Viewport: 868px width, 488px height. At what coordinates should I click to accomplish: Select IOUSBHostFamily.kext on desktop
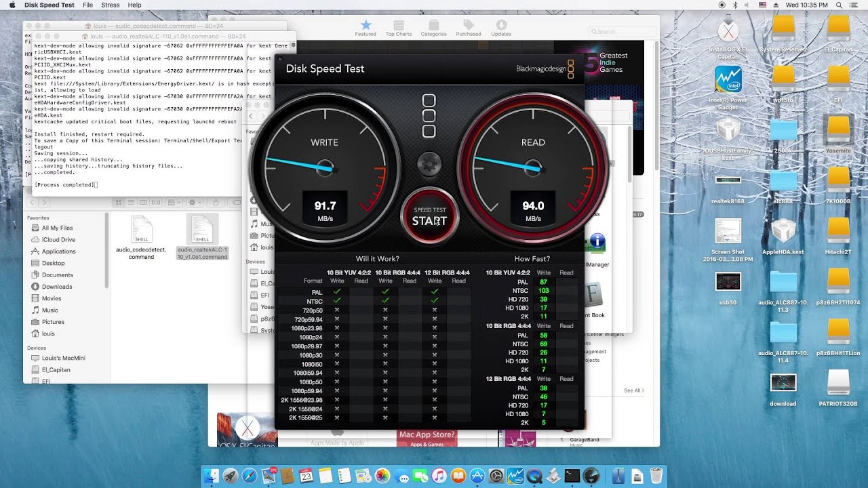pyautogui.click(x=728, y=139)
